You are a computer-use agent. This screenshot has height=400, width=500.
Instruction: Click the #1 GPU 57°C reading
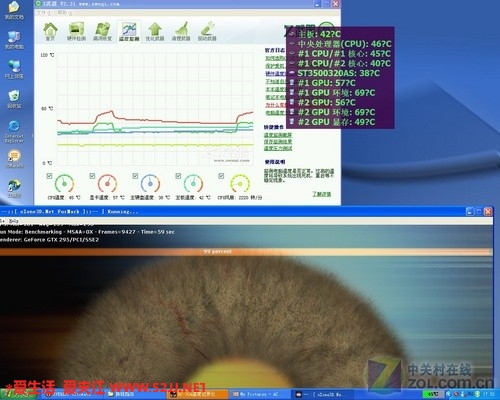click(x=326, y=83)
